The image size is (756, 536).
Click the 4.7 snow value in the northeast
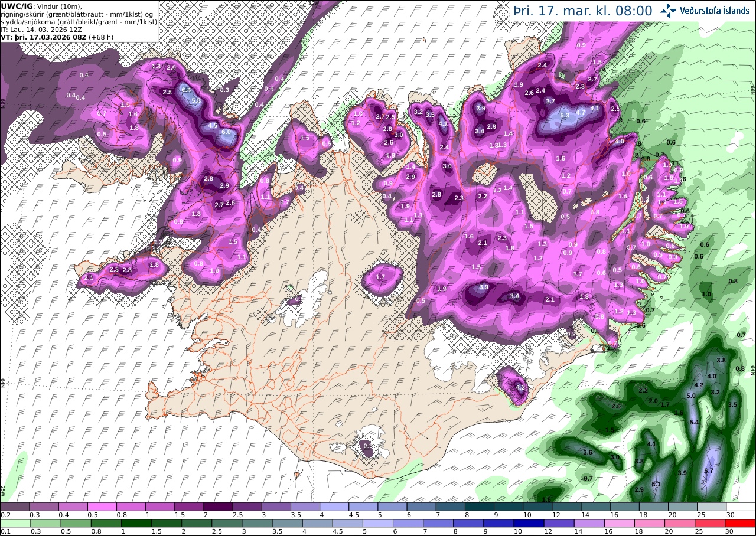pyautogui.click(x=581, y=112)
